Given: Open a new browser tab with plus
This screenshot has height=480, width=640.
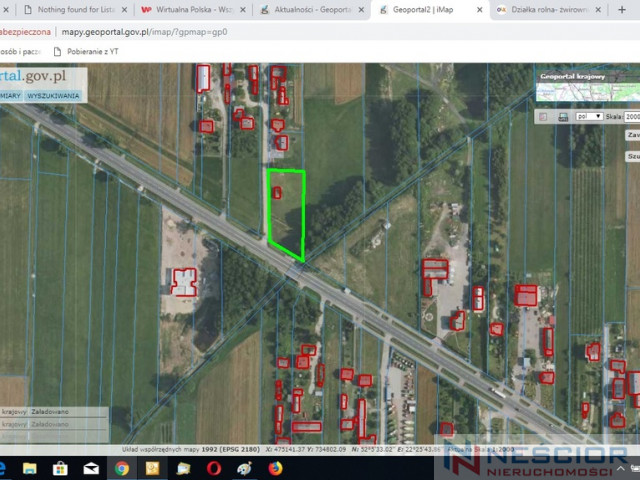Looking at the screenshot, I should click(622, 10).
